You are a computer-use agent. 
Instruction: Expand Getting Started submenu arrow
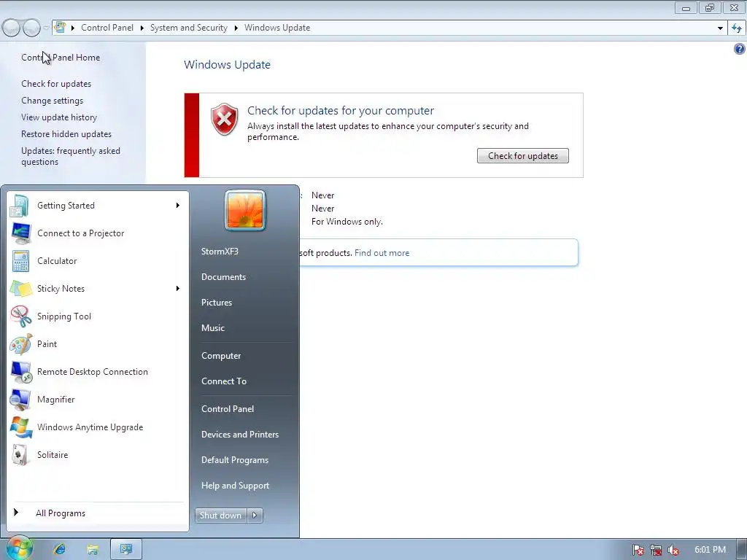[x=178, y=205]
